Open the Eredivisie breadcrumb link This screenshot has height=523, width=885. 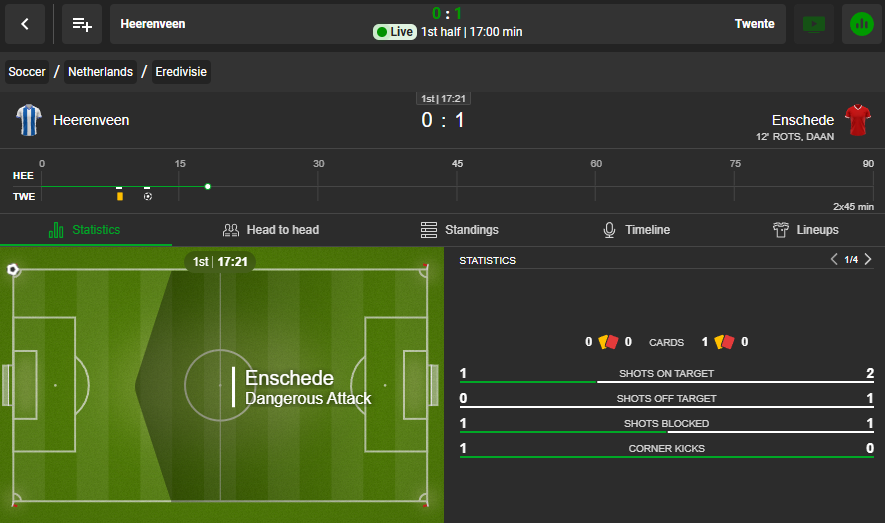[x=181, y=72]
